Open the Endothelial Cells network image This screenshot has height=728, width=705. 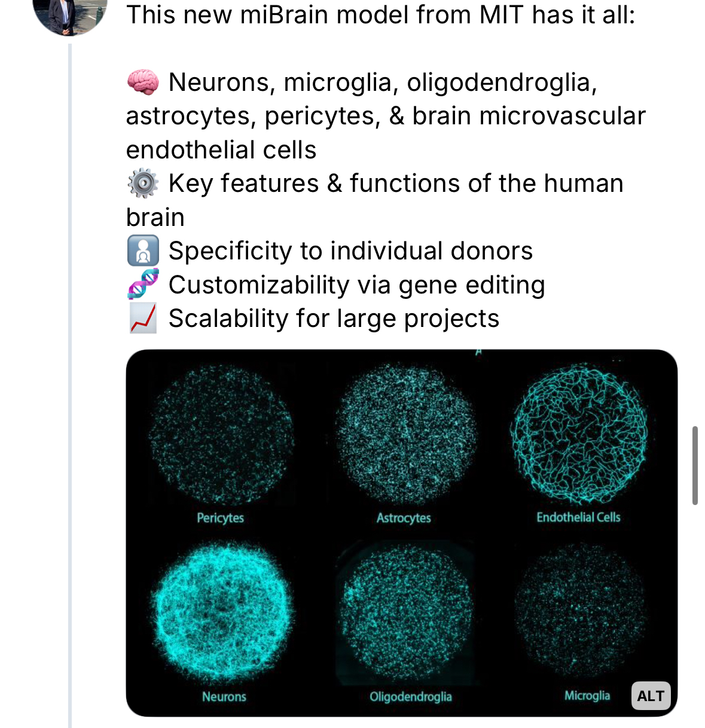579,433
